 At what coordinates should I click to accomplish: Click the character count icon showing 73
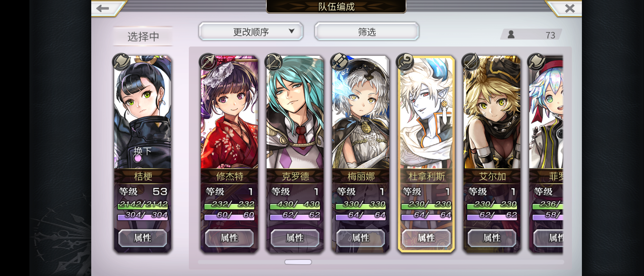click(511, 34)
